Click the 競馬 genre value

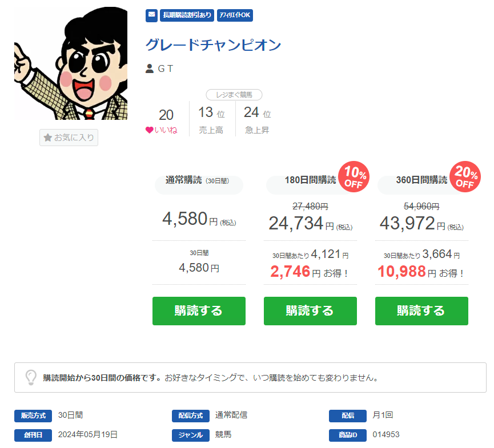(223, 434)
